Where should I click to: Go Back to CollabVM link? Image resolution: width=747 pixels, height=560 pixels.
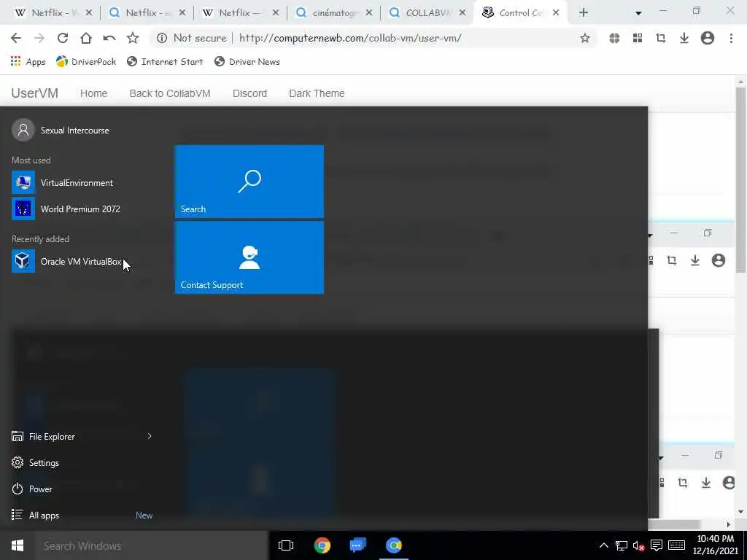(169, 93)
